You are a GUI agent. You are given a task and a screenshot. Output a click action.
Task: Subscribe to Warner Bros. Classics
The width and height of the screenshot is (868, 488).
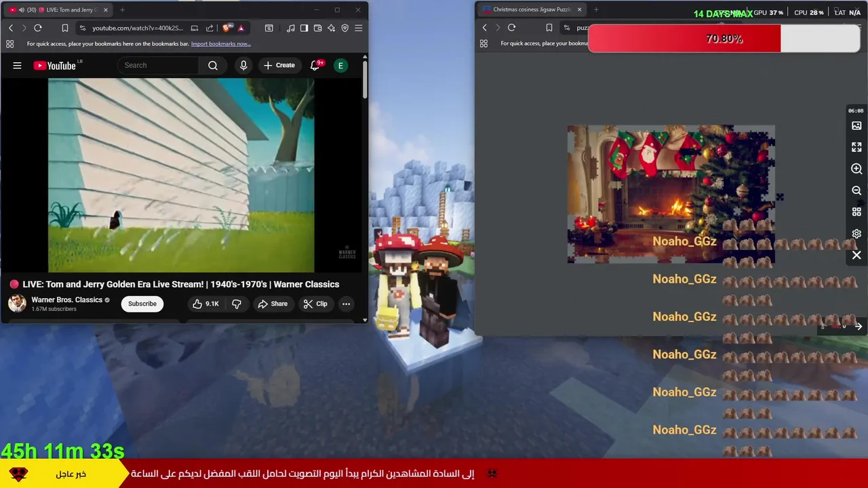(142, 304)
